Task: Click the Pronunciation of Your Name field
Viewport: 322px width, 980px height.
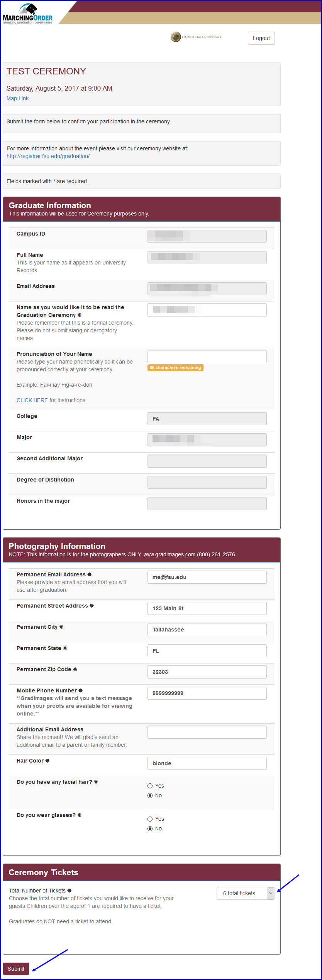Action: point(207,357)
